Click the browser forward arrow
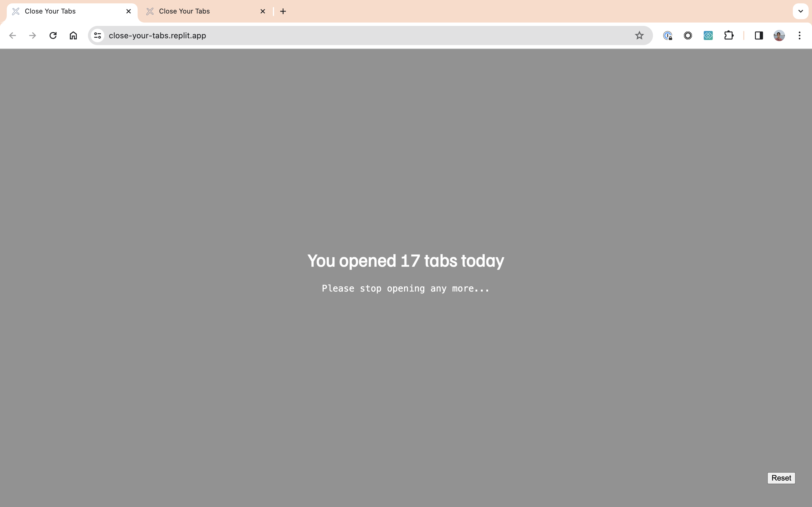 [x=32, y=35]
